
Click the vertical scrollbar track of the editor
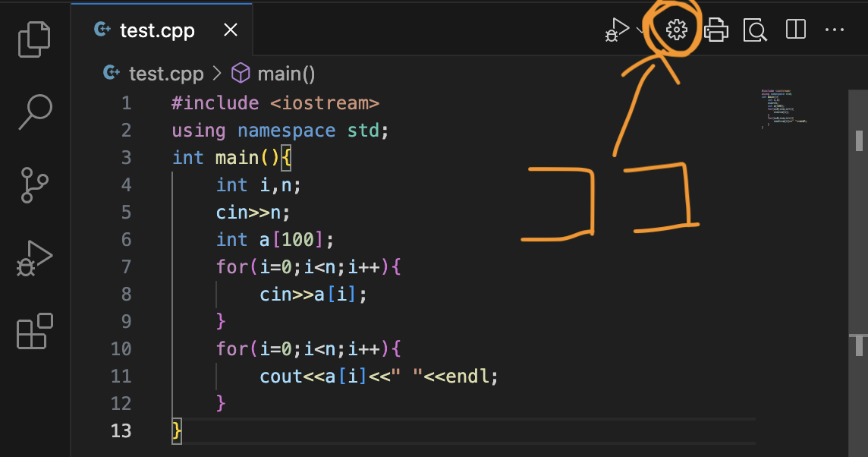click(x=859, y=251)
